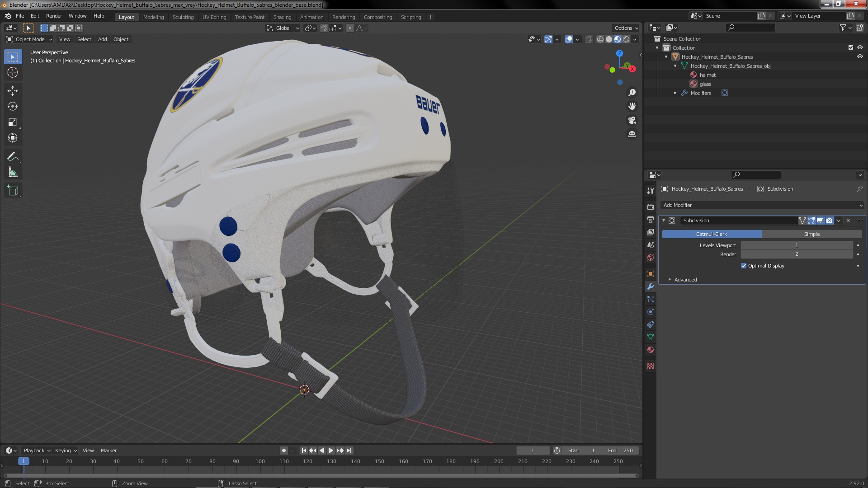Switch to the Shading workspace tab
This screenshot has height=488, width=868.
pyautogui.click(x=282, y=17)
